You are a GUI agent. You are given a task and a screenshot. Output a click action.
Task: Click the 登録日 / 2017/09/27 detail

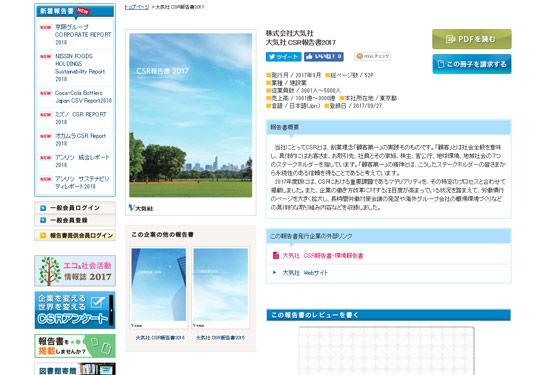coord(353,106)
